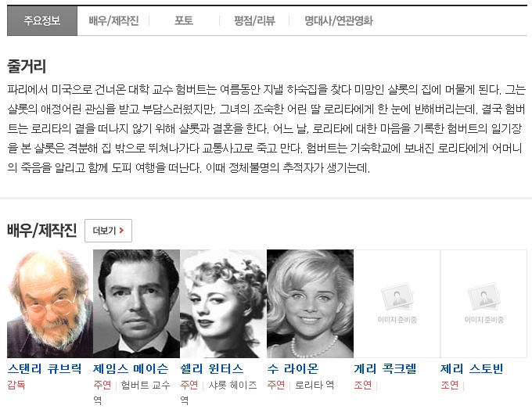Switch to the 배우/제작진 tab
This screenshot has height=409, width=532.
point(113,21)
